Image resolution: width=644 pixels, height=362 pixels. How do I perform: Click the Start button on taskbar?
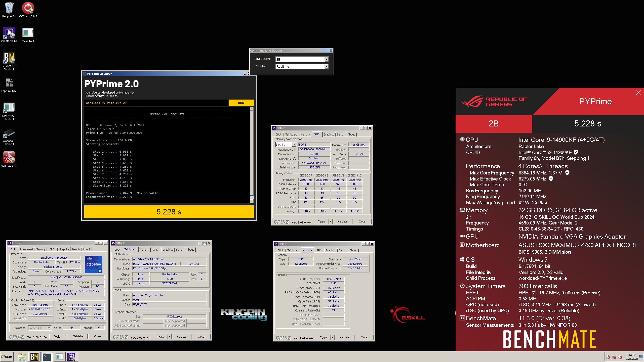coord(7,357)
